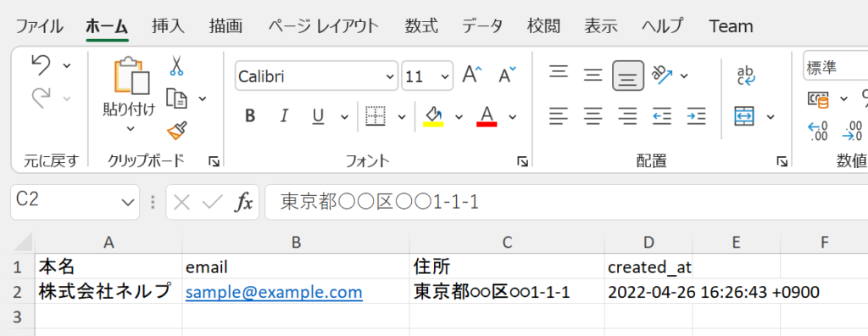
Task: Open 表示 tab
Action: coord(601,25)
